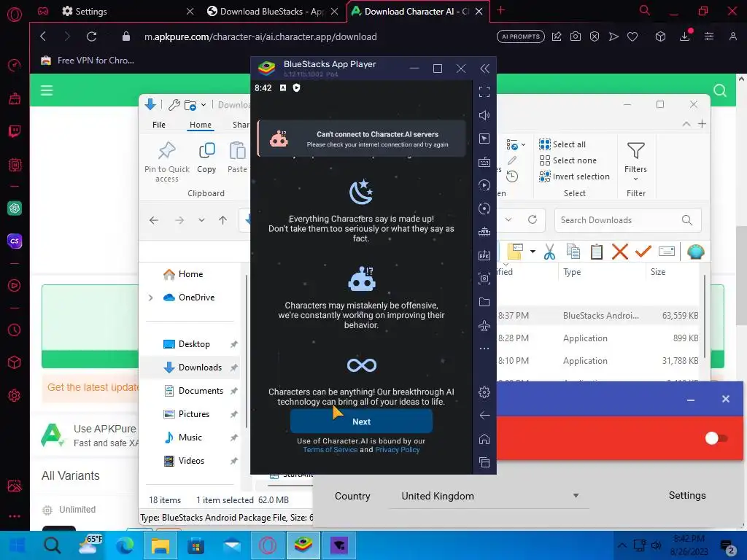Viewport: 747px width, 560px height.
Task: Click the orange checkmark icon in Explorer
Action: tap(643, 251)
